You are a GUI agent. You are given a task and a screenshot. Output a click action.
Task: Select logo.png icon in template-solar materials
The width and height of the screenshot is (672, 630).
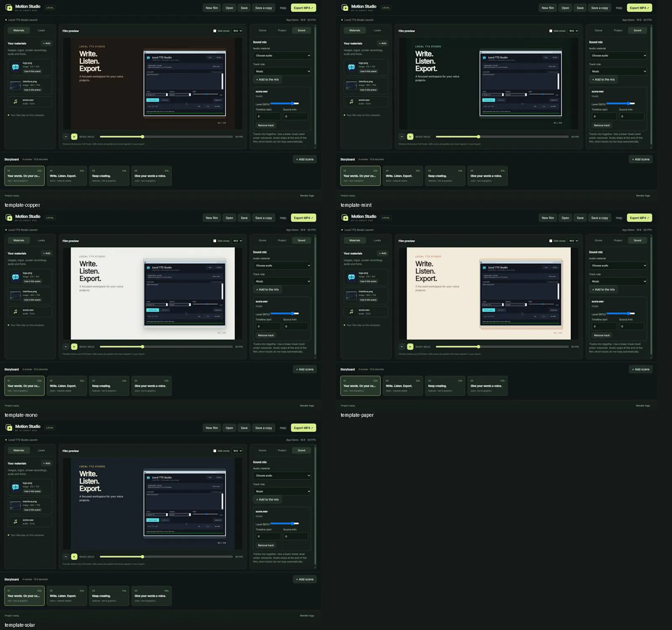click(16, 487)
